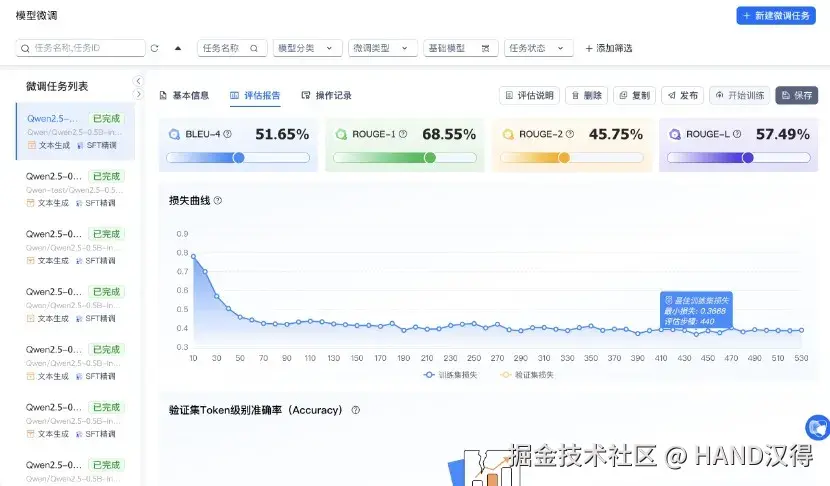Click the ROUGE-1 metric icon

point(341,134)
